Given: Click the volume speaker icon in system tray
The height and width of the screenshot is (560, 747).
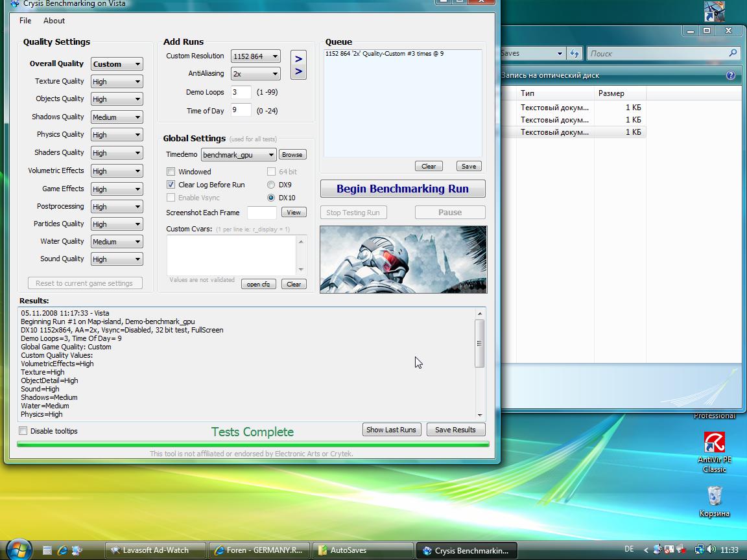Looking at the screenshot, I should pos(711,550).
